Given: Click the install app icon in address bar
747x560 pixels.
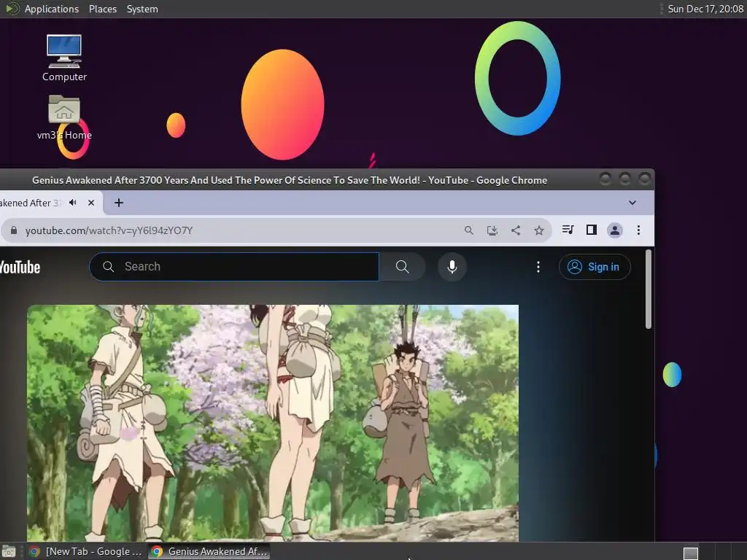Looking at the screenshot, I should tap(492, 230).
